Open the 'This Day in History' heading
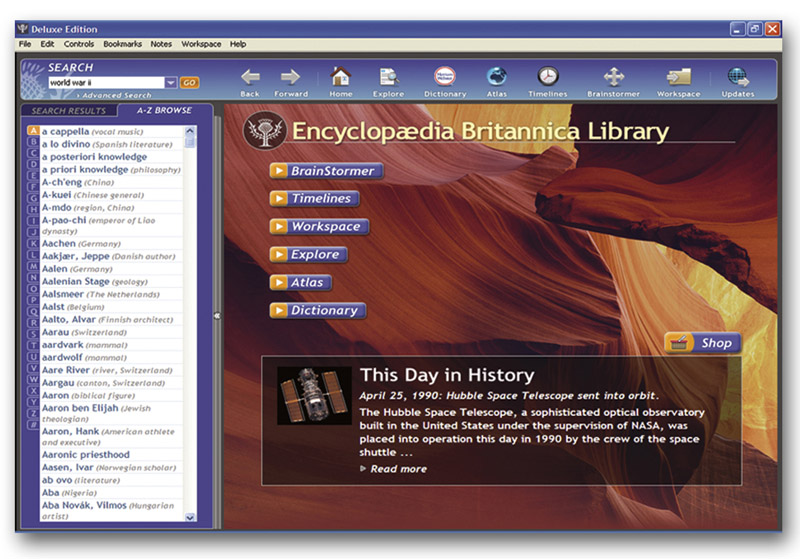Viewport: 800px width, 559px height. [x=447, y=375]
